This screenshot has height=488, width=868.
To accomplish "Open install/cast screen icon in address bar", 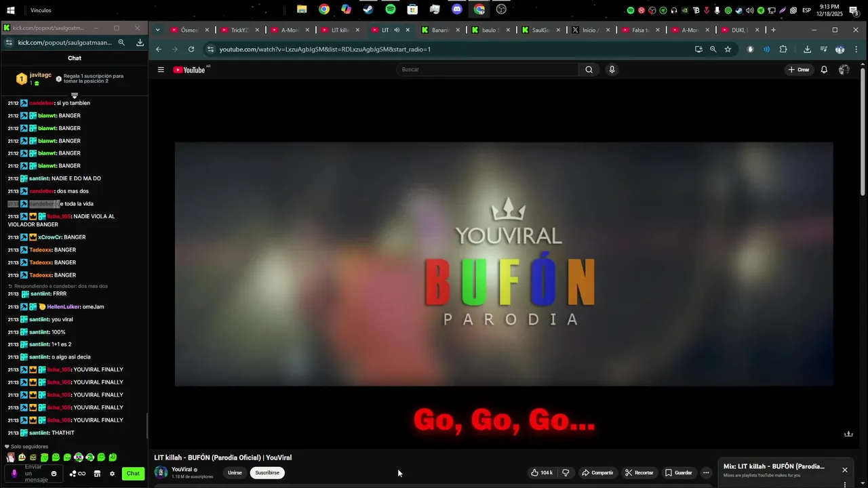I will coord(698,49).
